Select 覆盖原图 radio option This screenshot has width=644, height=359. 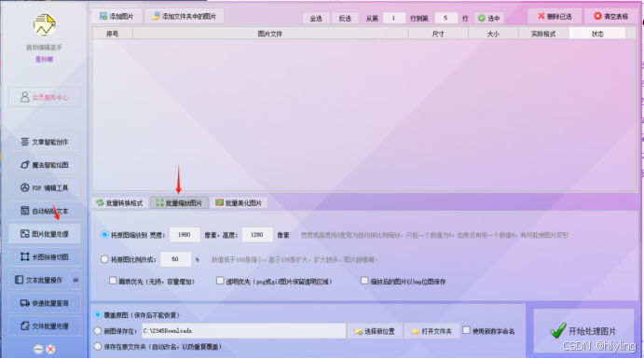pyautogui.click(x=97, y=314)
